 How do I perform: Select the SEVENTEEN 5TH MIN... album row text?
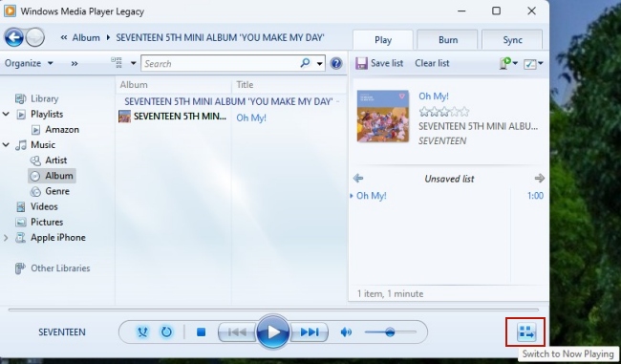181,117
